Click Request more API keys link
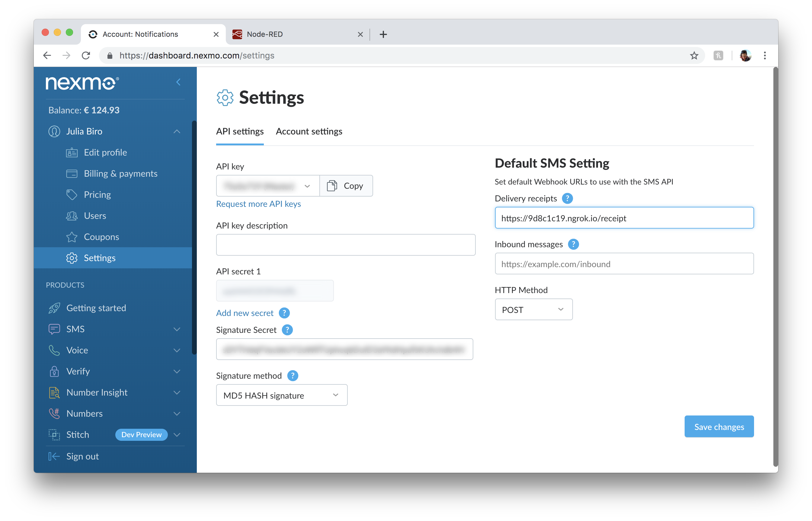Viewport: 812px width, 521px height. pyautogui.click(x=259, y=204)
